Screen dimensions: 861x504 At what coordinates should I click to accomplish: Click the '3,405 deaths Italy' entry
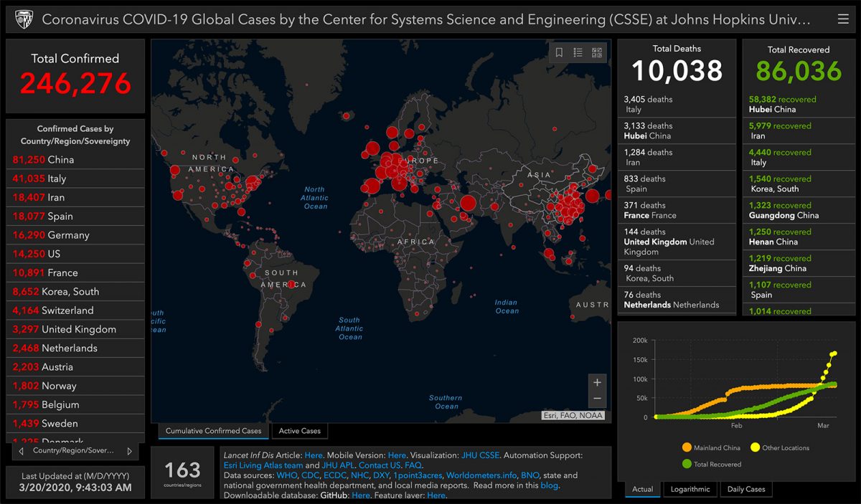click(x=677, y=104)
